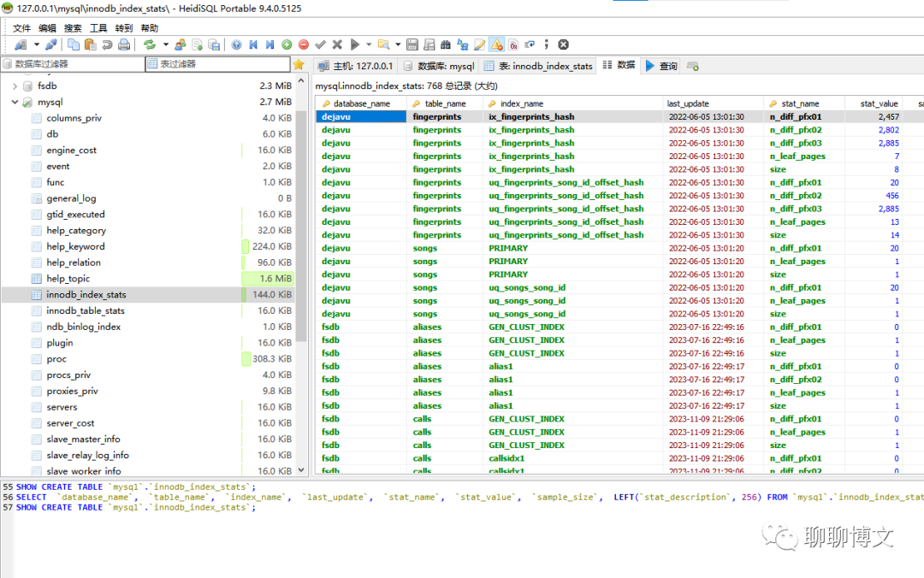
Task: Switch to the 查询 tab
Action: coord(661,66)
